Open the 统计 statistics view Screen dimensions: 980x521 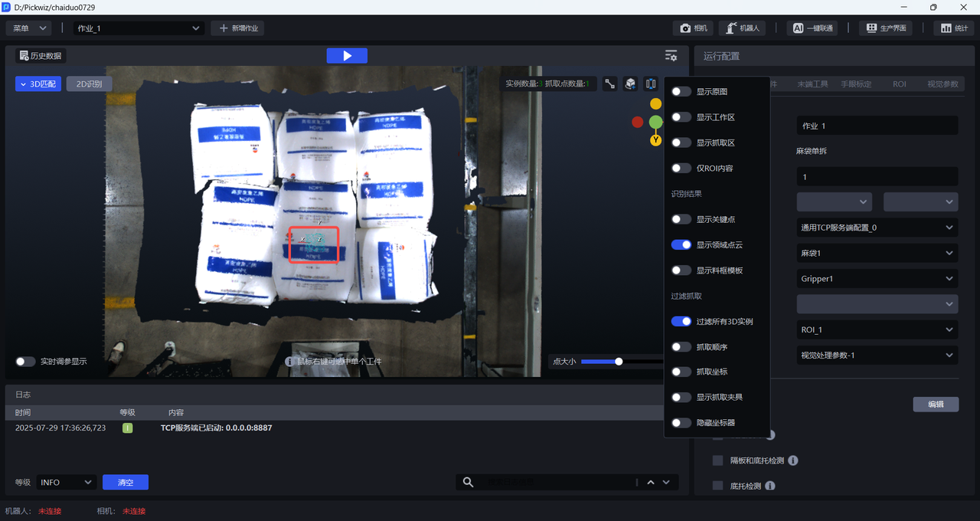point(954,28)
